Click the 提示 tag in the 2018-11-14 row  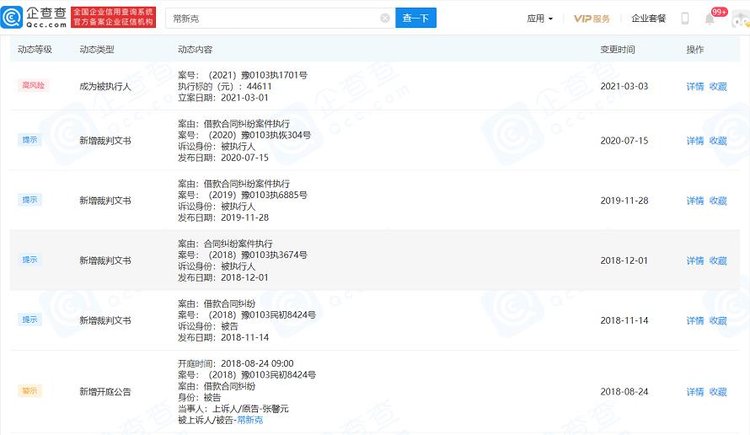pos(30,319)
